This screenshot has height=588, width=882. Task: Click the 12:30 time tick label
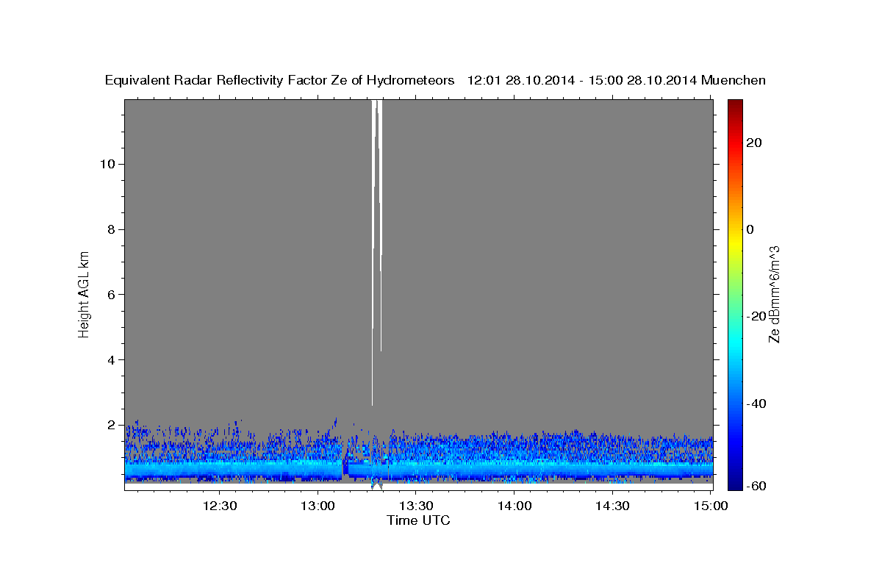(x=220, y=506)
